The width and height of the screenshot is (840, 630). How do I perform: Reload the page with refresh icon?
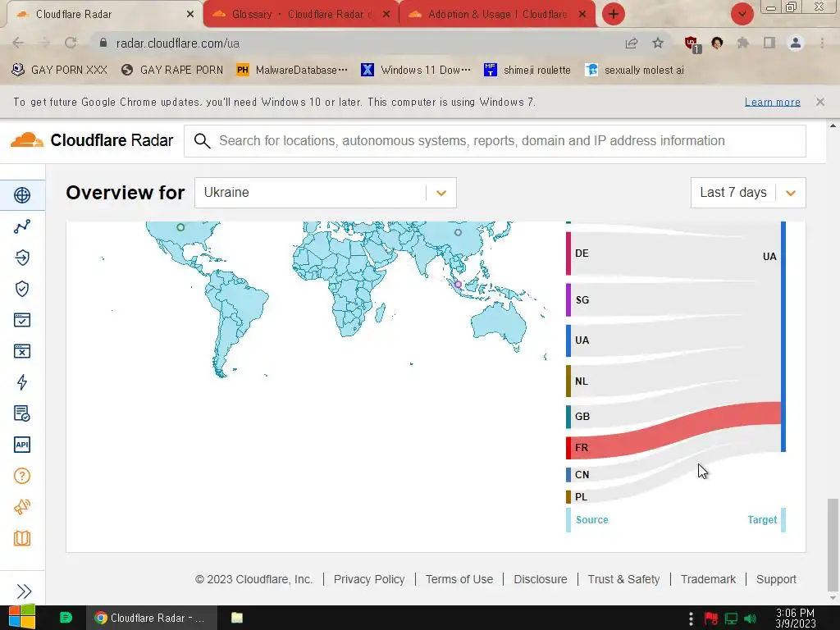(x=71, y=43)
